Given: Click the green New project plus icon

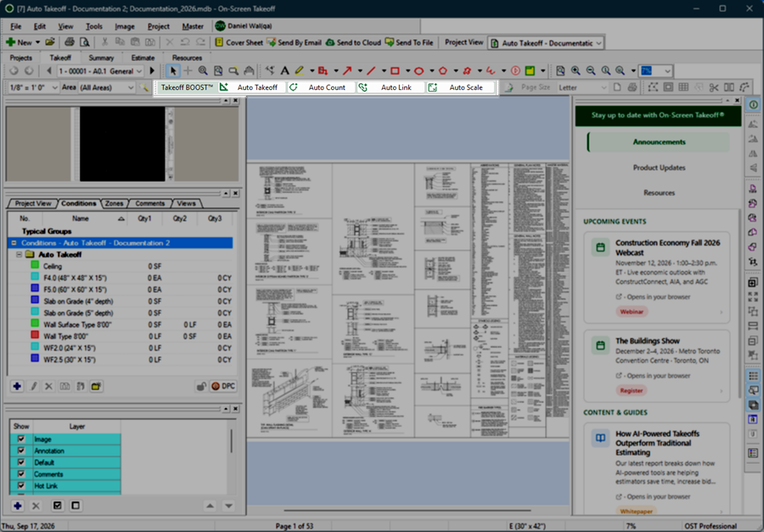Looking at the screenshot, I should (x=10, y=42).
